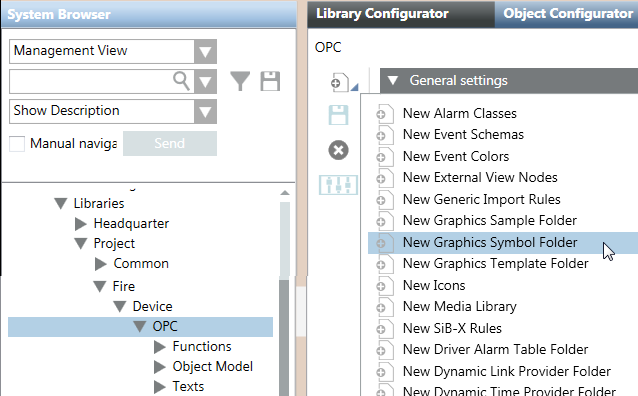The height and width of the screenshot is (396, 638).
Task: Select the Fire tree item
Action: click(x=124, y=286)
